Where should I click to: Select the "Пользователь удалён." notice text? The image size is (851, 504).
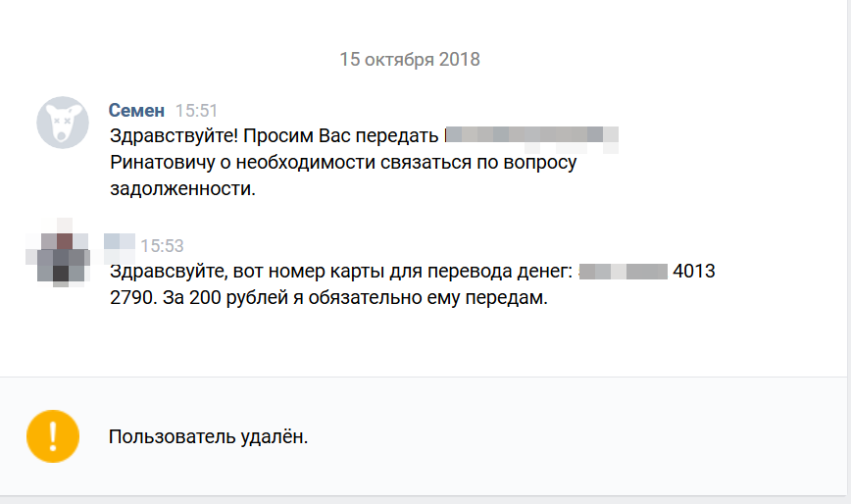tap(208, 436)
